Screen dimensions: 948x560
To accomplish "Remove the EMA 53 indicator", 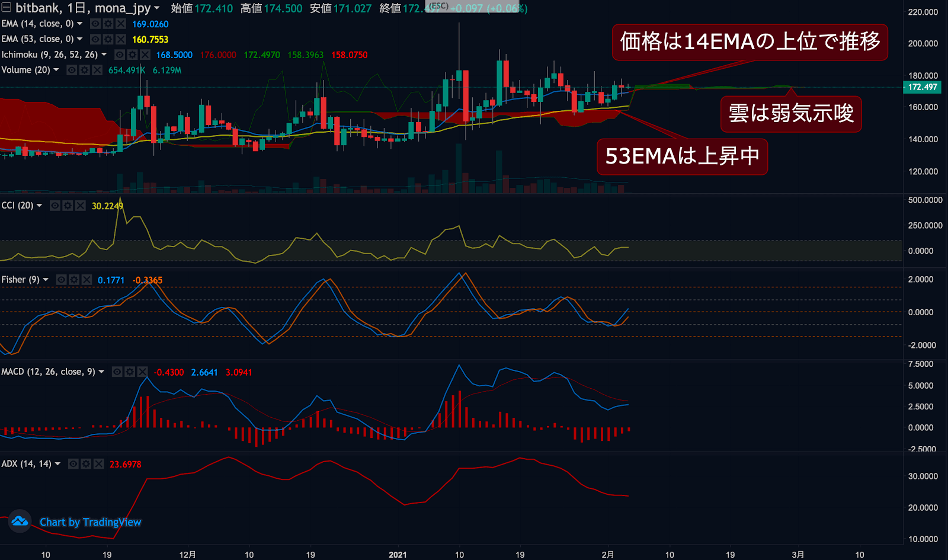I will tap(121, 39).
